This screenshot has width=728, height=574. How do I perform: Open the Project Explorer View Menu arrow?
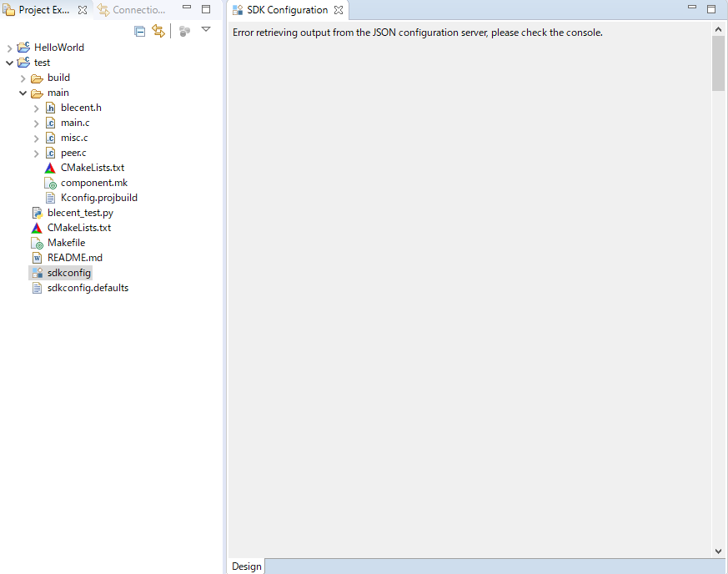206,29
